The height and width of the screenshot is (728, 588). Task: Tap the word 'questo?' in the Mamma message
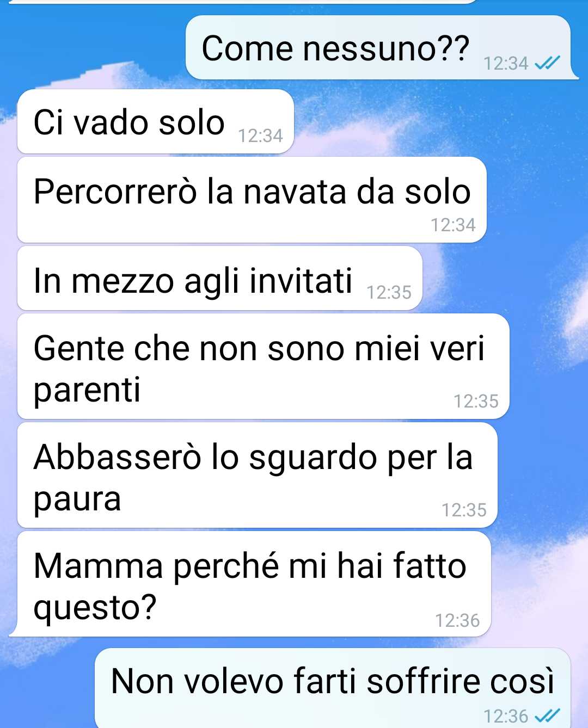(95, 607)
